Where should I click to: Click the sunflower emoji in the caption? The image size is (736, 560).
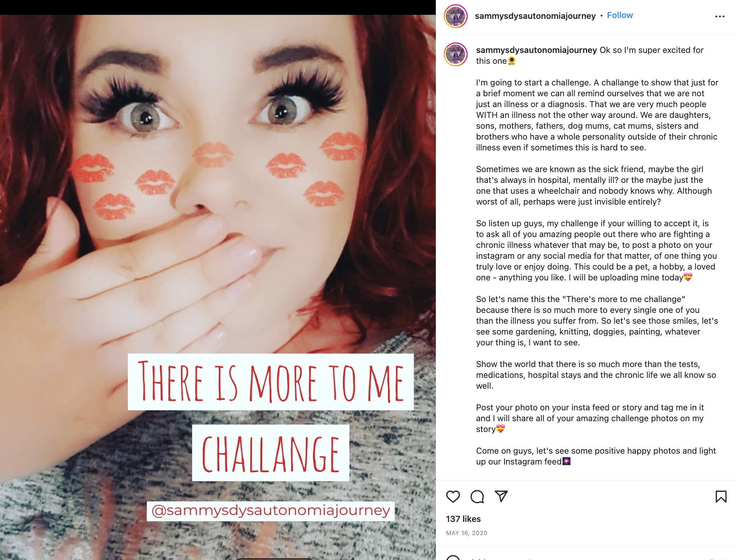point(512,61)
